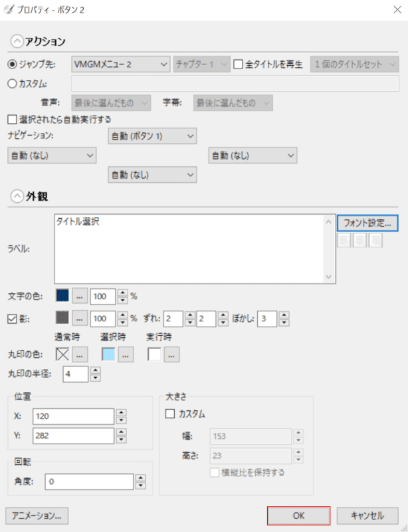The width and height of the screenshot is (408, 532).
Task: Click label scrollbar up arrow
Action: (328, 222)
